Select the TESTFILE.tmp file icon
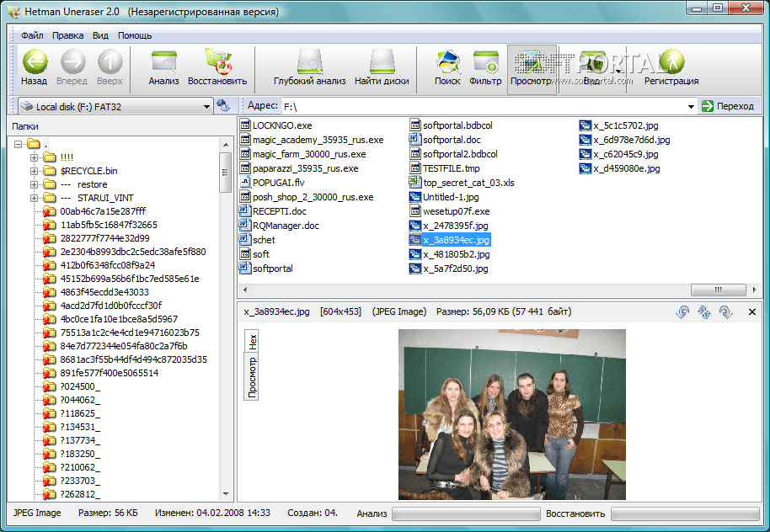The image size is (770, 532). coord(415,168)
